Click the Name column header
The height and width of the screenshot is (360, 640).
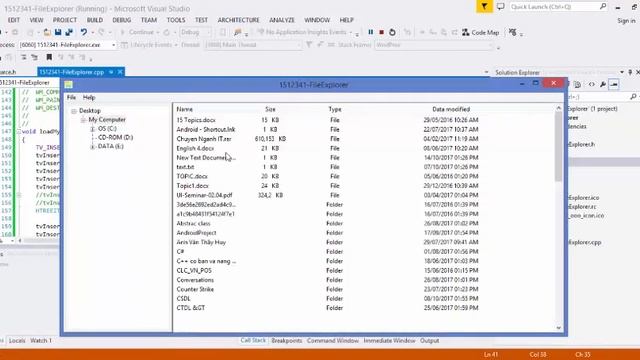(x=184, y=109)
